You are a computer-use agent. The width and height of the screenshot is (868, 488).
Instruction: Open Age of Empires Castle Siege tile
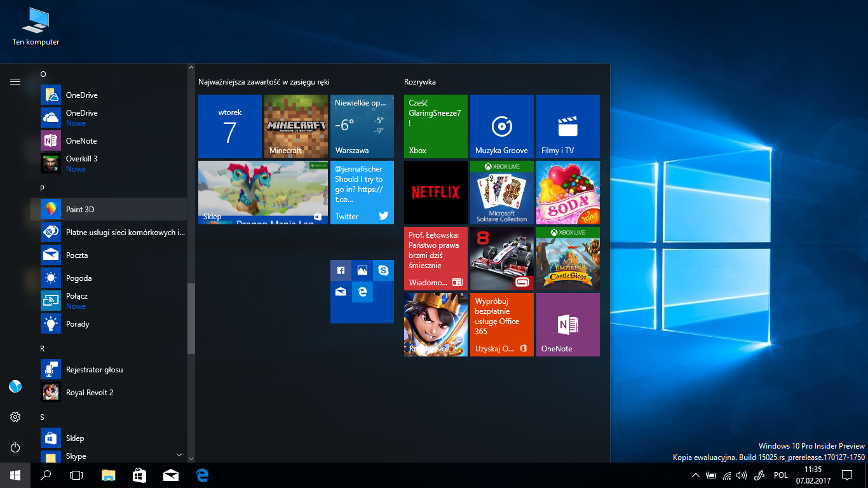click(x=568, y=259)
